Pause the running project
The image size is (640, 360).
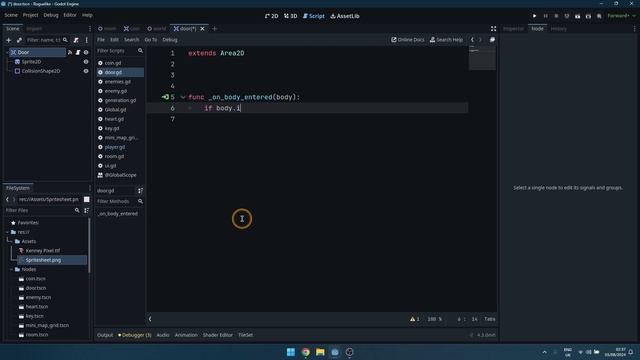click(x=545, y=16)
